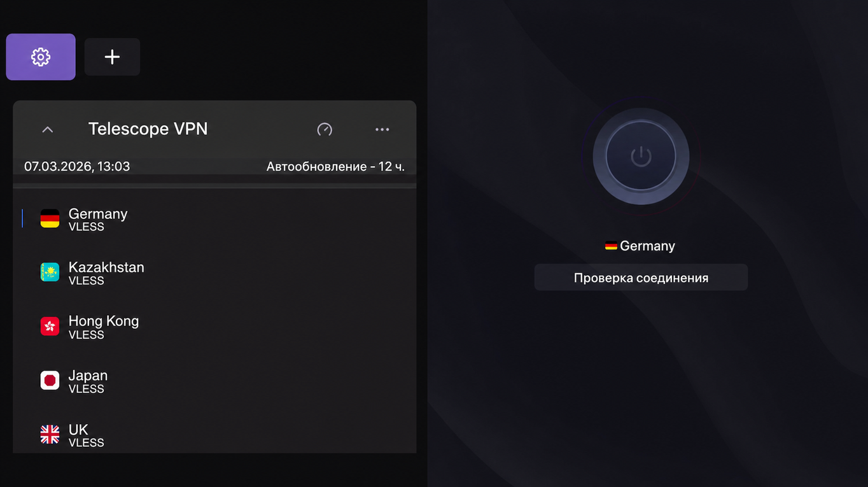Click the Japan flag icon

point(50,381)
